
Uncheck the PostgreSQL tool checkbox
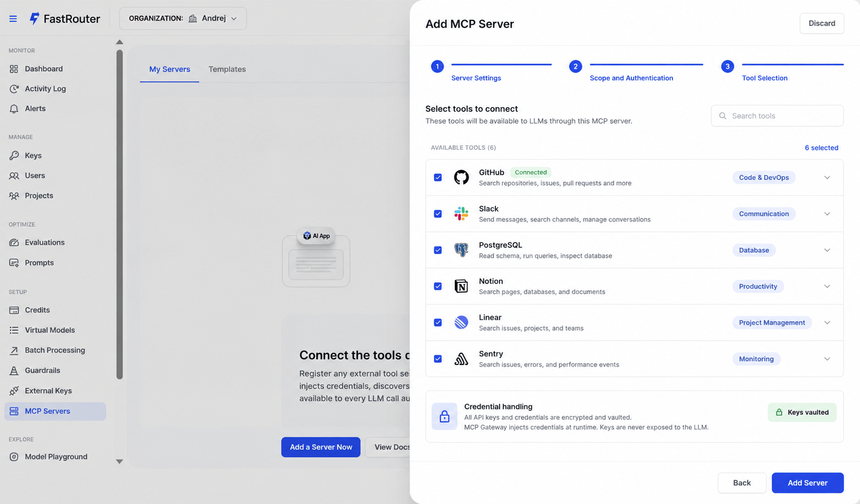coord(438,250)
